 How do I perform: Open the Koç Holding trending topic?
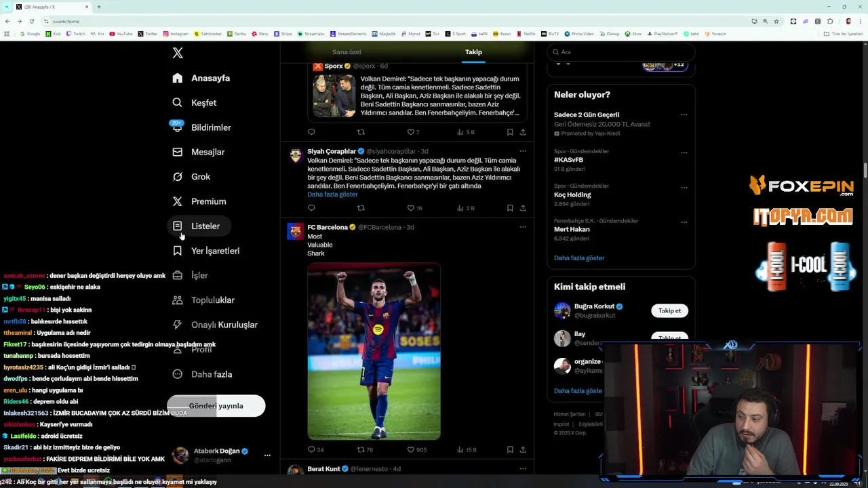tap(572, 195)
